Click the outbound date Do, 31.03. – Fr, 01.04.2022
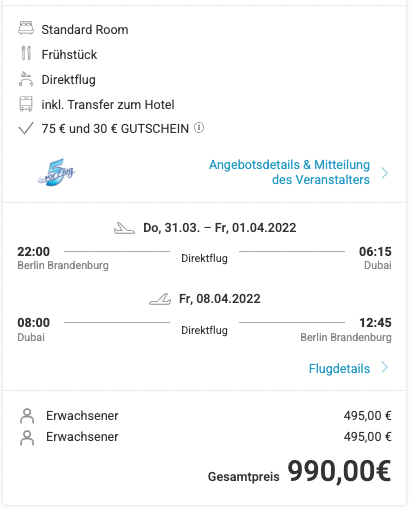410x510 pixels. 220,228
